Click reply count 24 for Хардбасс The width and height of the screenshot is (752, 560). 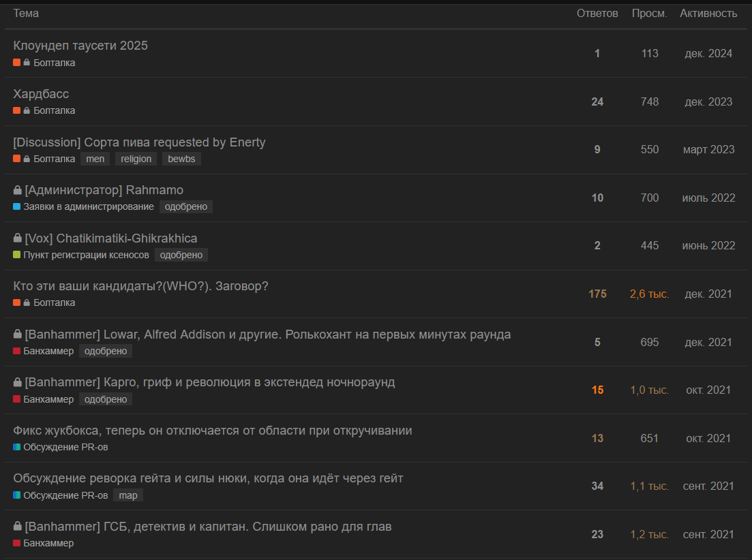[x=597, y=102]
